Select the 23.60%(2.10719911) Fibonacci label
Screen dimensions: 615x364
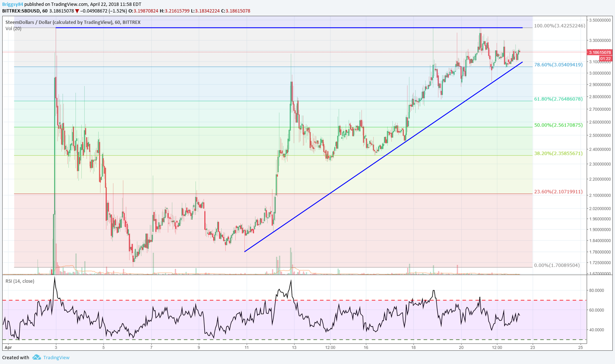(x=558, y=192)
